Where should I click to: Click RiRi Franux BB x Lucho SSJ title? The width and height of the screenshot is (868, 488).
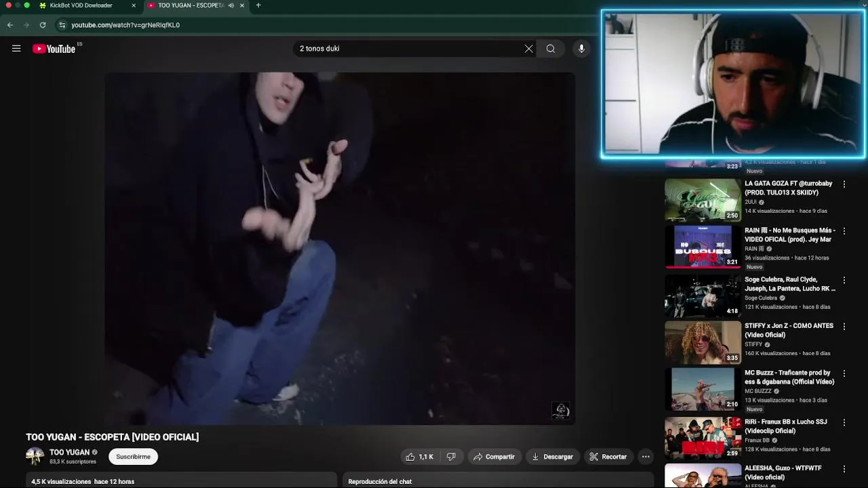[x=786, y=426]
